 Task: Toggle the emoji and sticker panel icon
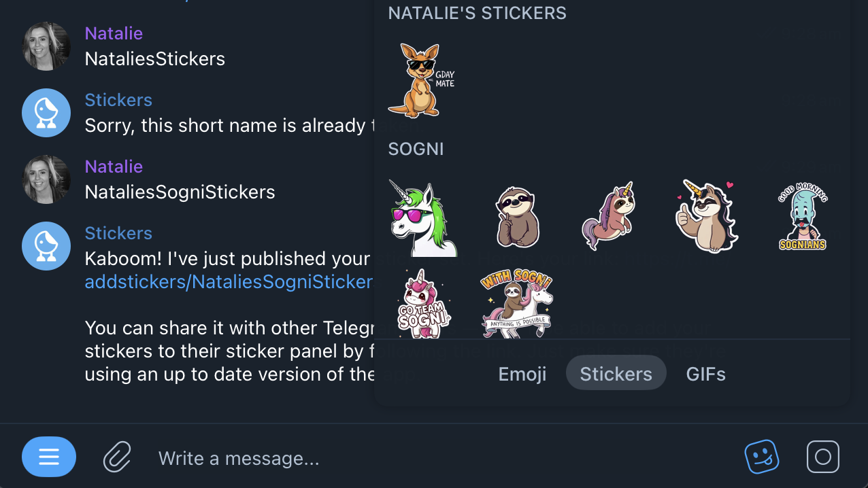point(761,457)
